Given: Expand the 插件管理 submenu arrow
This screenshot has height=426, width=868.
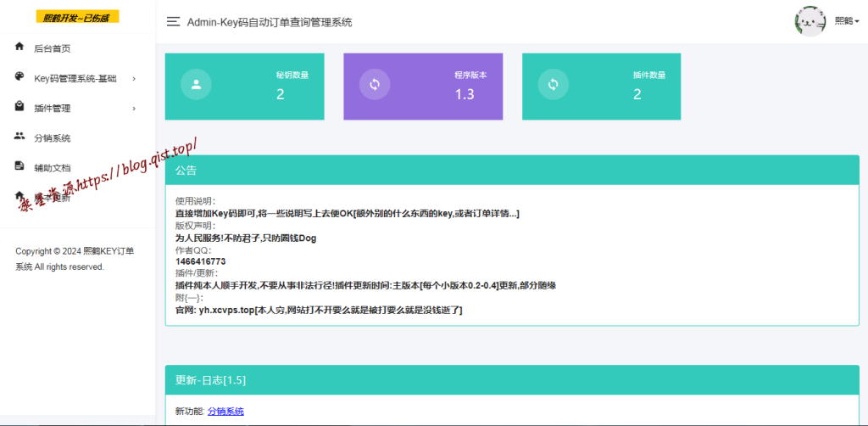Looking at the screenshot, I should pos(134,108).
